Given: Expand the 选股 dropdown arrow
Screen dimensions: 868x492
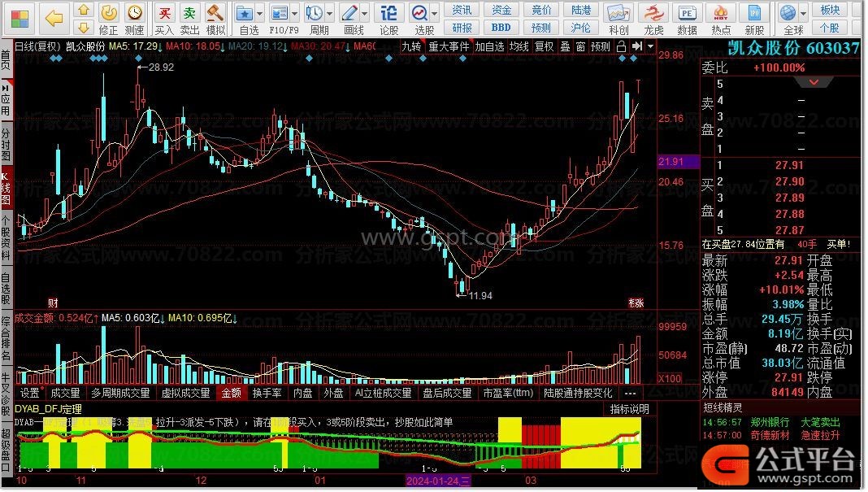Looking at the screenshot, I should 435,13.
